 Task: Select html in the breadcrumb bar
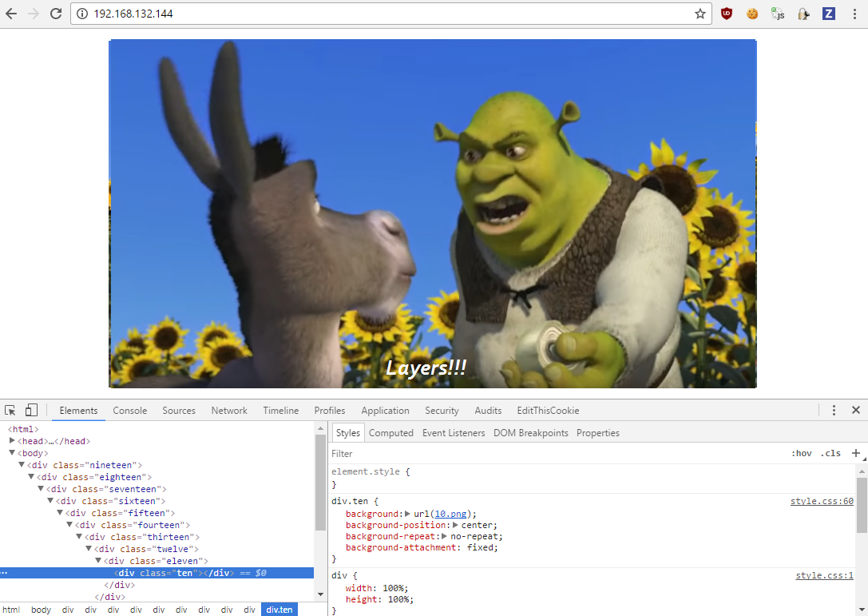click(11, 610)
